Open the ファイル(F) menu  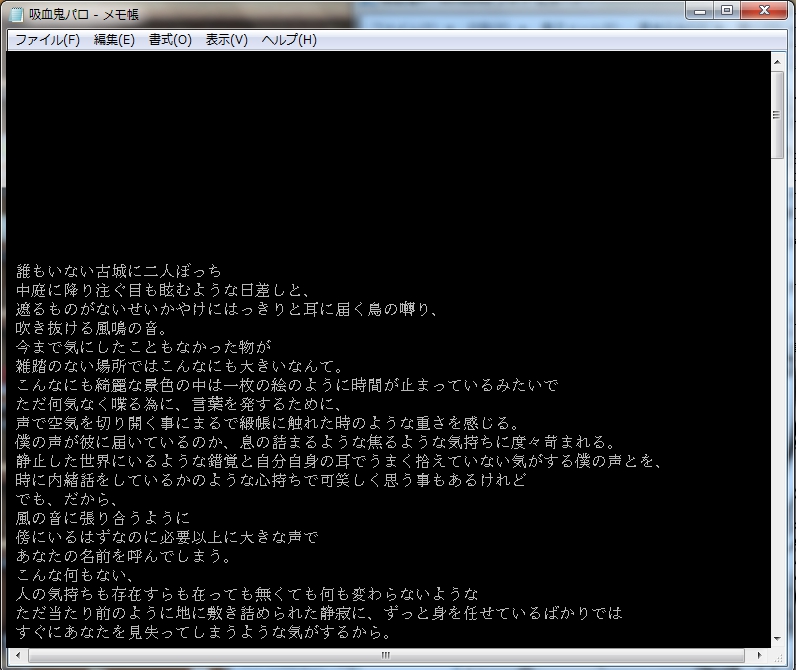[47, 40]
